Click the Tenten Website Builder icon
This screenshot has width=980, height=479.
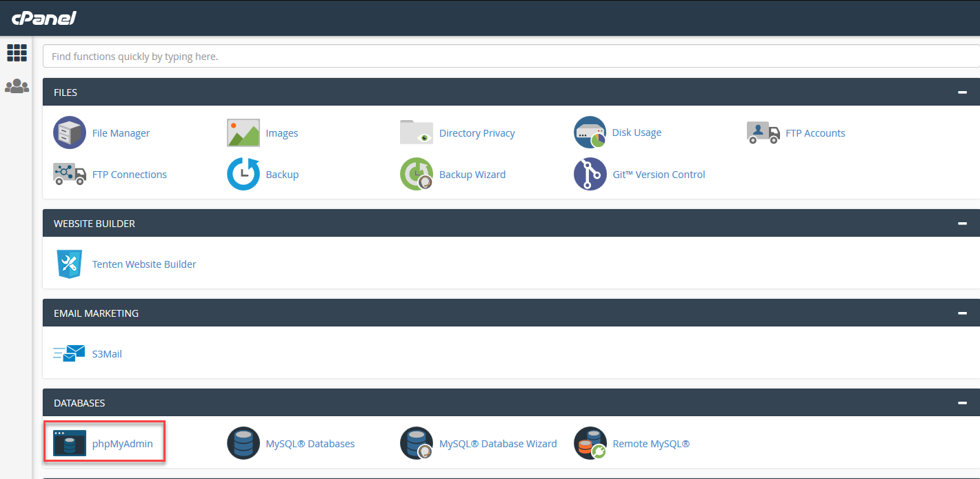(x=70, y=264)
